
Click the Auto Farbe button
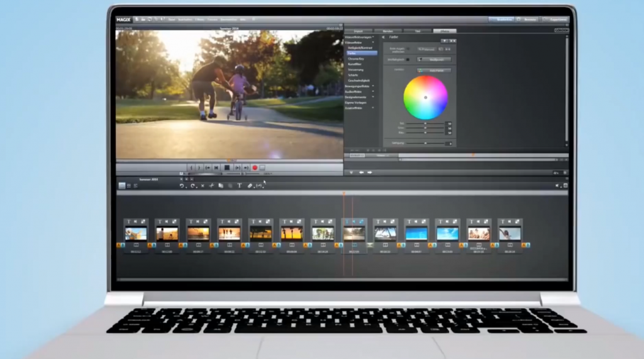tap(435, 70)
